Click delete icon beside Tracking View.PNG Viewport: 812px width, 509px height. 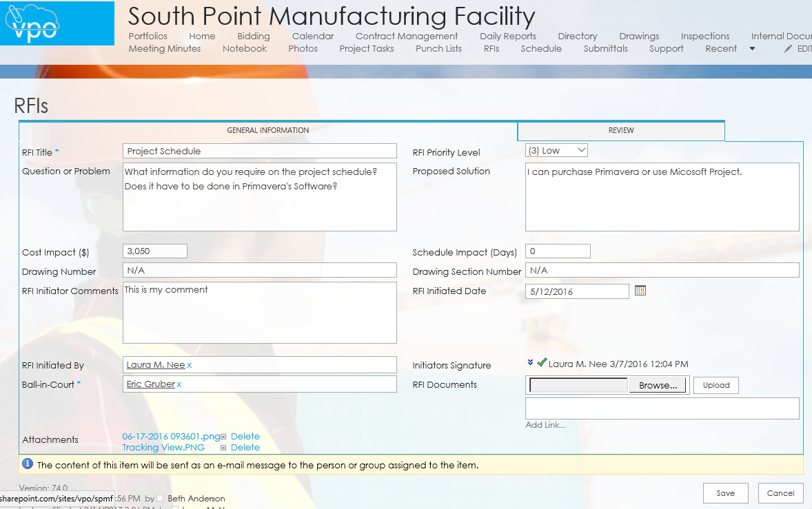(223, 448)
